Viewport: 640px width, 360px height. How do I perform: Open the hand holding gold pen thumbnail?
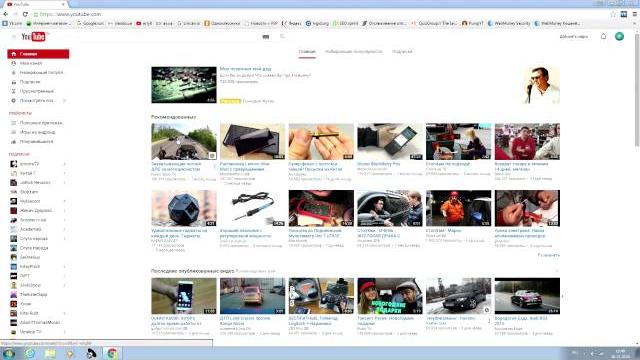coord(321,141)
